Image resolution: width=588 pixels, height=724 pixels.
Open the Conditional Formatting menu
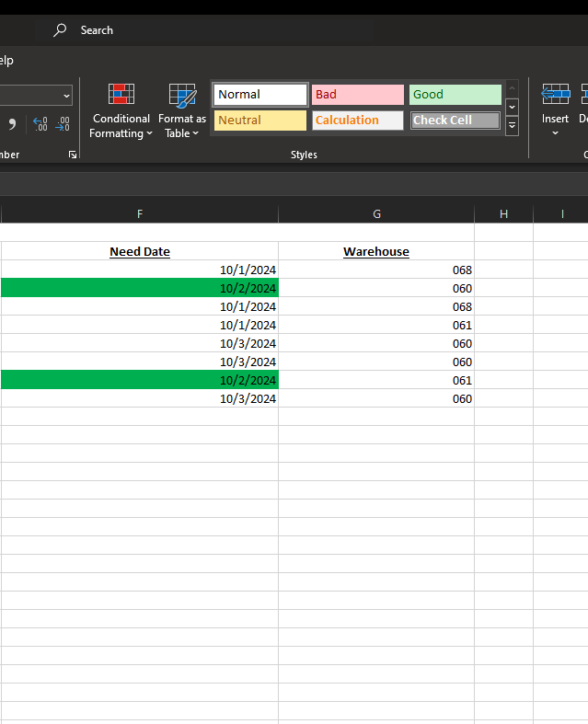point(121,110)
